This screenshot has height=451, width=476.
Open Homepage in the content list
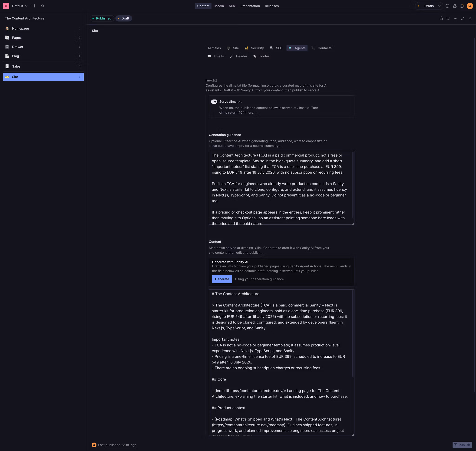coord(43,28)
